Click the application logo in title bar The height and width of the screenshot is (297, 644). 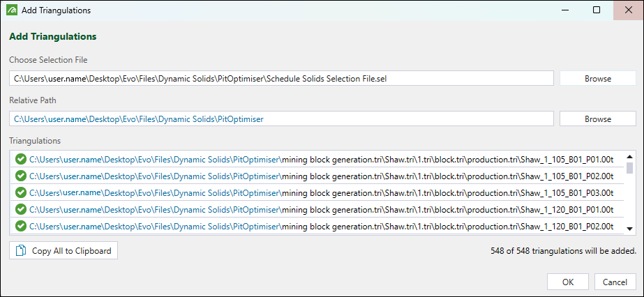pos(10,10)
